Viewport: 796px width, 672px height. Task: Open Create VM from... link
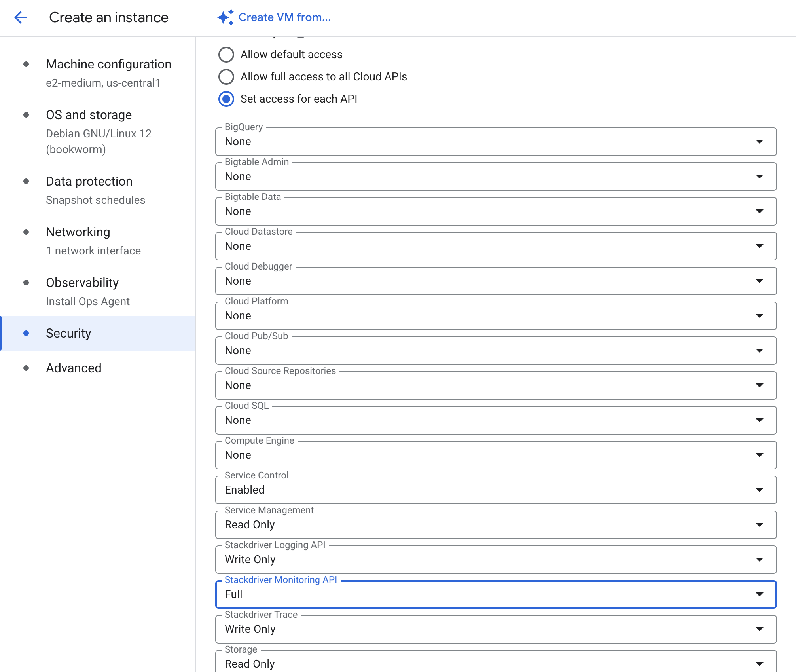pyautogui.click(x=284, y=17)
